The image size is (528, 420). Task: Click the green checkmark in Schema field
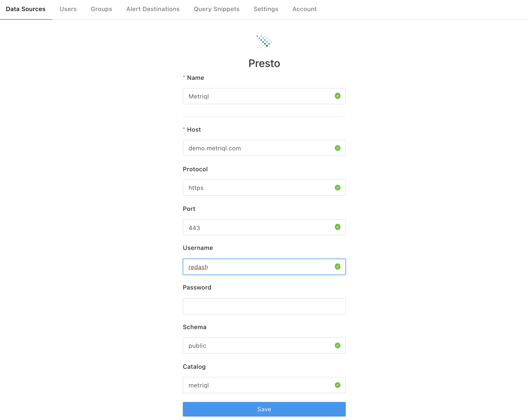click(x=338, y=345)
